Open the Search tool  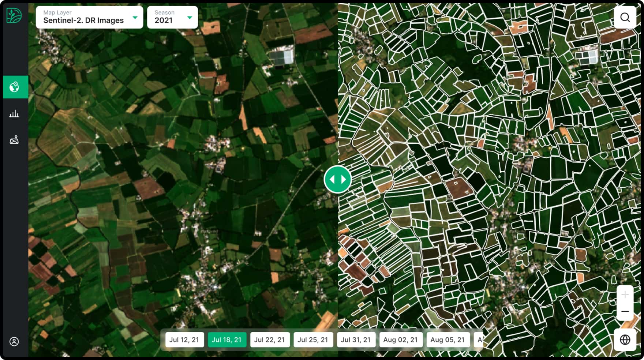pyautogui.click(x=625, y=17)
